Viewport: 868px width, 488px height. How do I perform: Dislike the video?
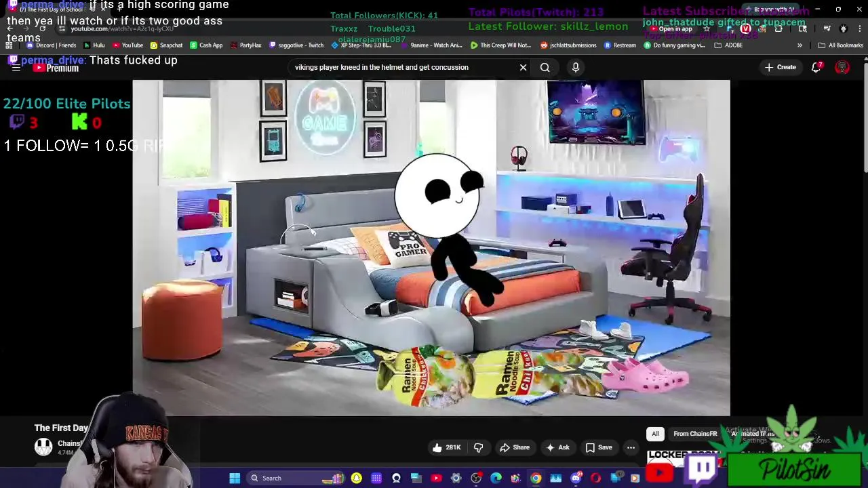pyautogui.click(x=478, y=447)
